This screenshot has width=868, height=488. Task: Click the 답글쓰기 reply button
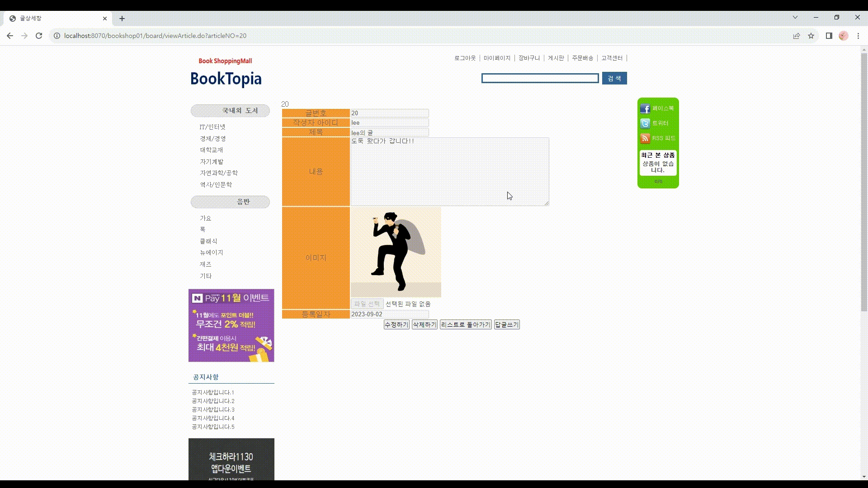click(507, 324)
